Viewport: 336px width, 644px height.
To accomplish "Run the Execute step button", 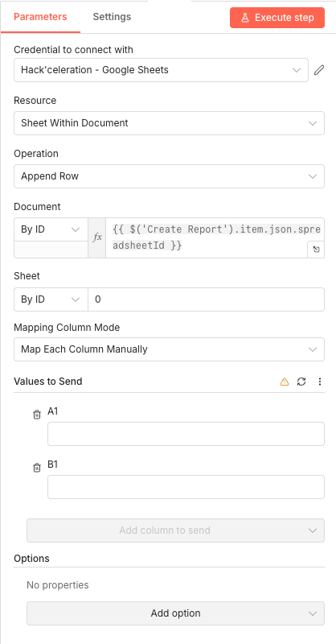I will pos(277,18).
